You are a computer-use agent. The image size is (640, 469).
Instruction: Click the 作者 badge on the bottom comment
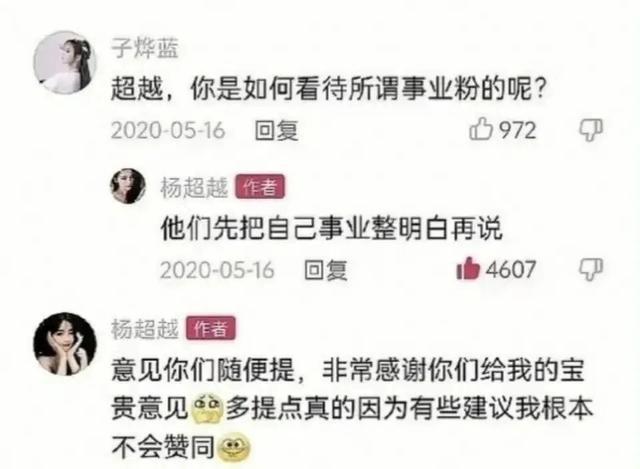coord(211,328)
